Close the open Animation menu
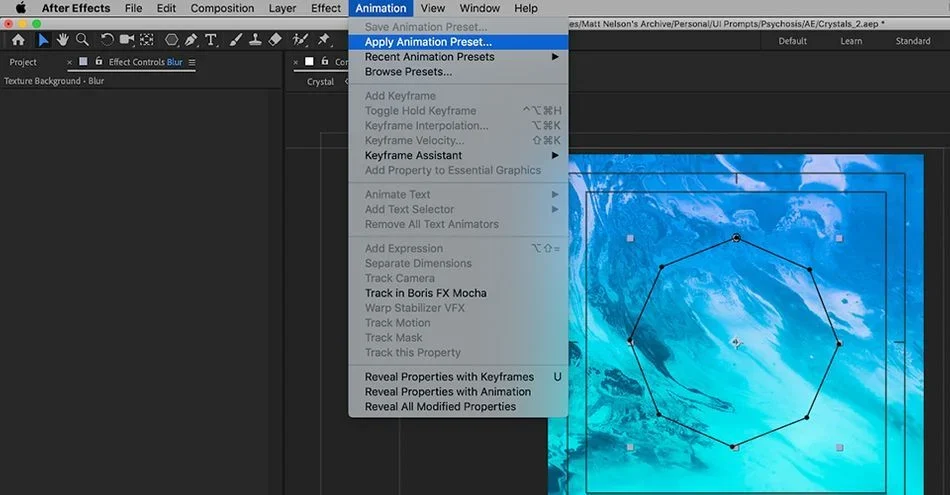Image resolution: width=950 pixels, height=495 pixels. (380, 8)
